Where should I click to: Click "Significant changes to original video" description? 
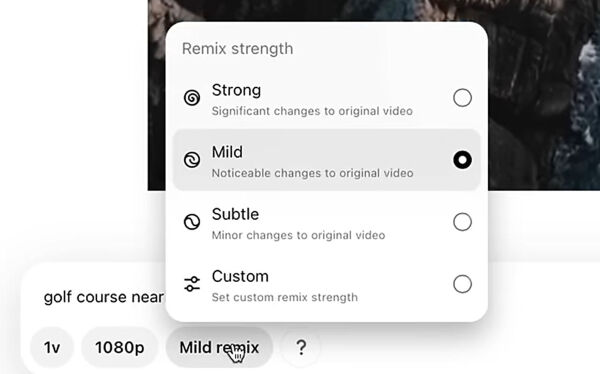[x=312, y=111]
